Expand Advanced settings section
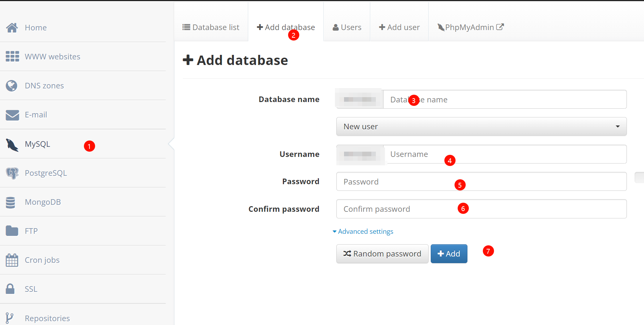 point(363,231)
